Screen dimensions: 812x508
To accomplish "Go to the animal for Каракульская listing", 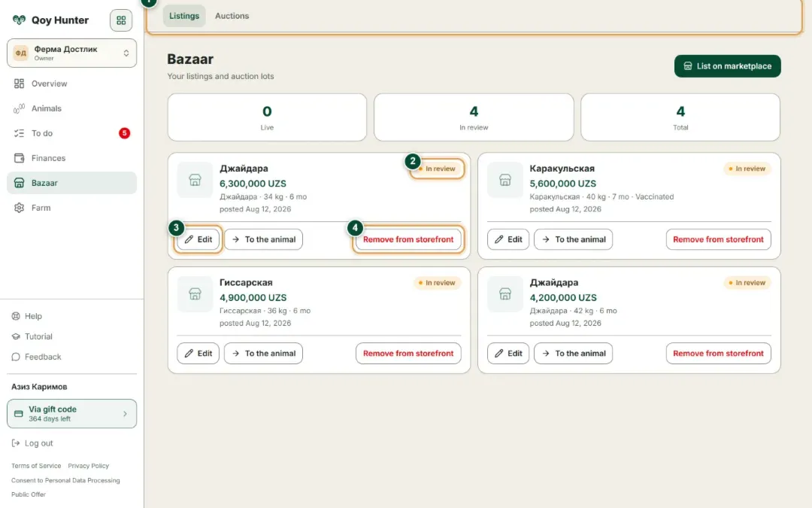I will click(x=573, y=239).
